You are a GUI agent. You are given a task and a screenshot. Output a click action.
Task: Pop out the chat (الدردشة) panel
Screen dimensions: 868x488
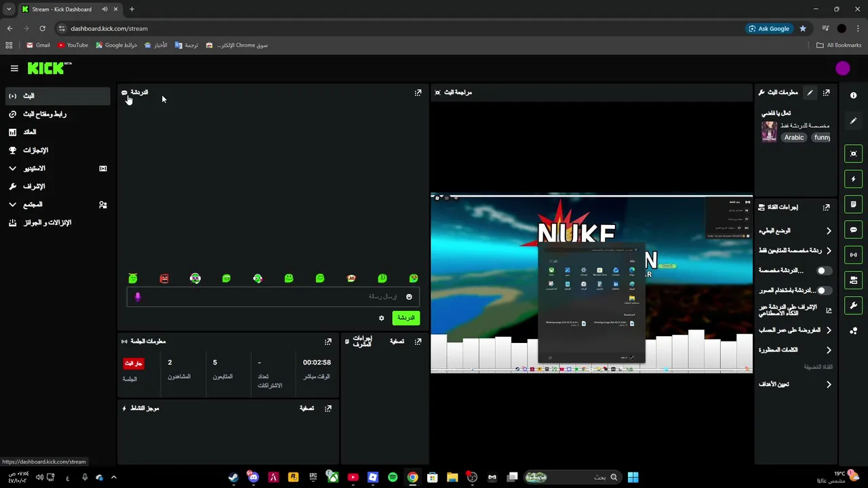click(418, 93)
